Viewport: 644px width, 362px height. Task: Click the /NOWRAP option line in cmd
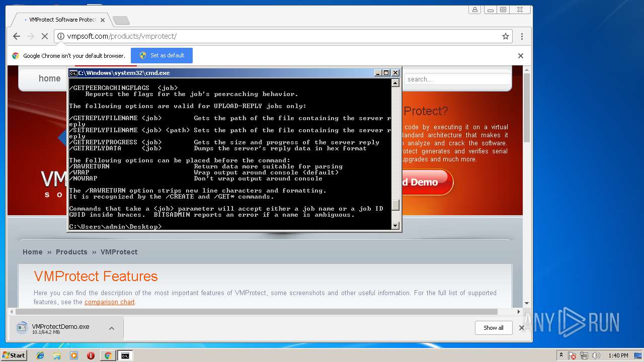(196, 178)
